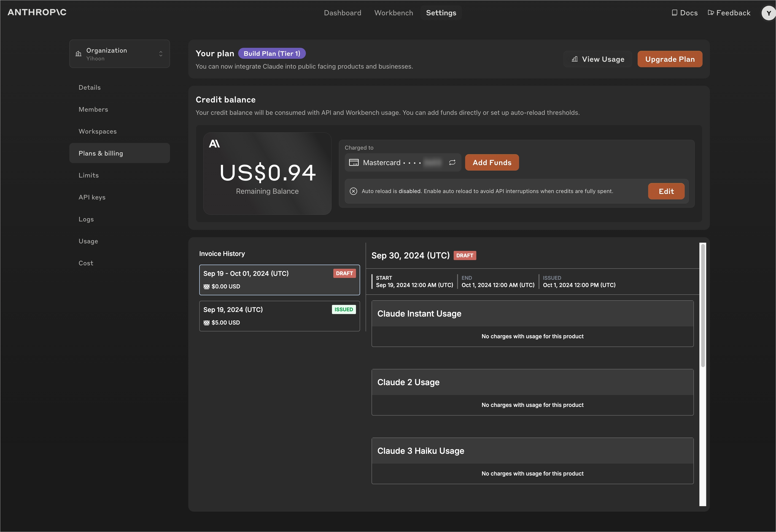Click the swap card refresh icon

pos(452,163)
